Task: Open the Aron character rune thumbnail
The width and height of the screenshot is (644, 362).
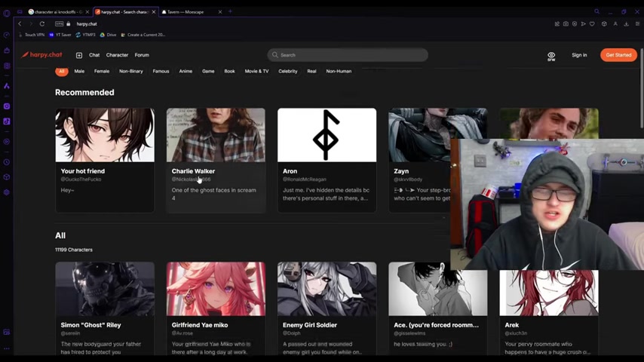Action: [327, 135]
